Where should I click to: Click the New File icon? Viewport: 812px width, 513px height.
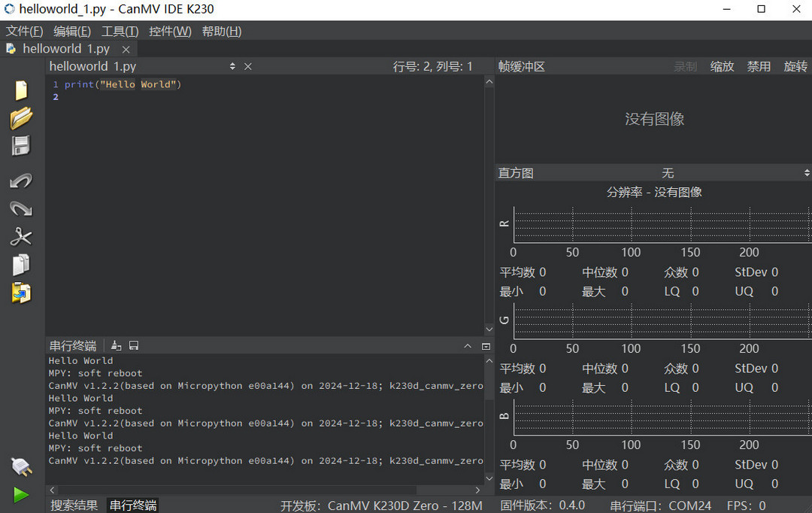pyautogui.click(x=21, y=90)
